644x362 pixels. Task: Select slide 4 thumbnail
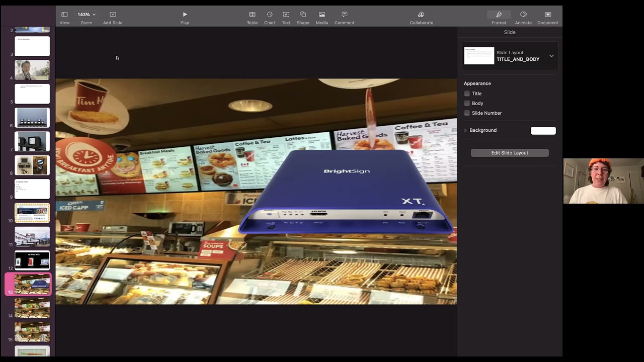(32, 70)
